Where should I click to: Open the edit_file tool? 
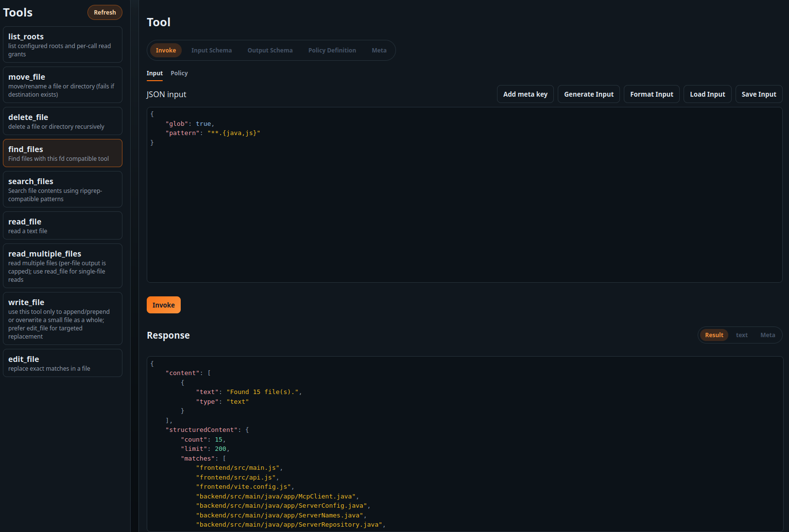(62, 363)
